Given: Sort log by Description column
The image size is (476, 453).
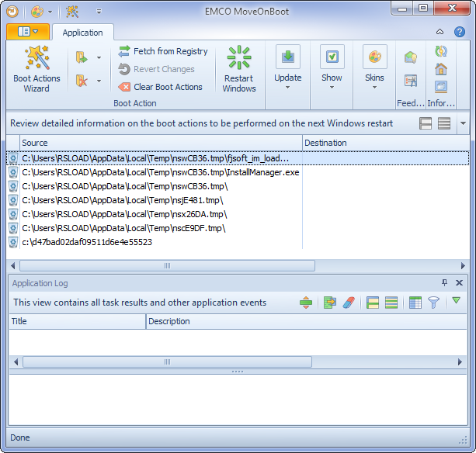Looking at the screenshot, I should [x=307, y=321].
